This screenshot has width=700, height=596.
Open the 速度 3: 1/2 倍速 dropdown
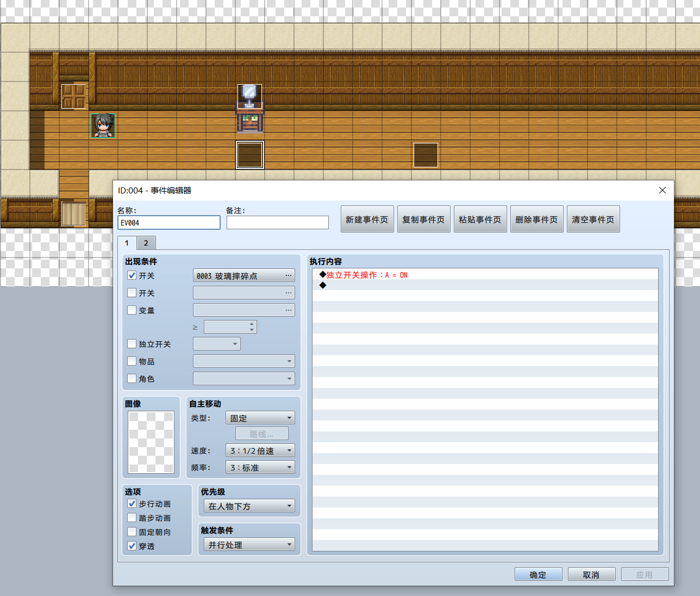click(260, 451)
